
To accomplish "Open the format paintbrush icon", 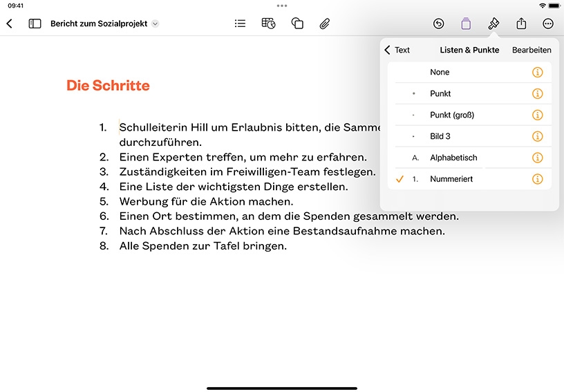I will (493, 24).
